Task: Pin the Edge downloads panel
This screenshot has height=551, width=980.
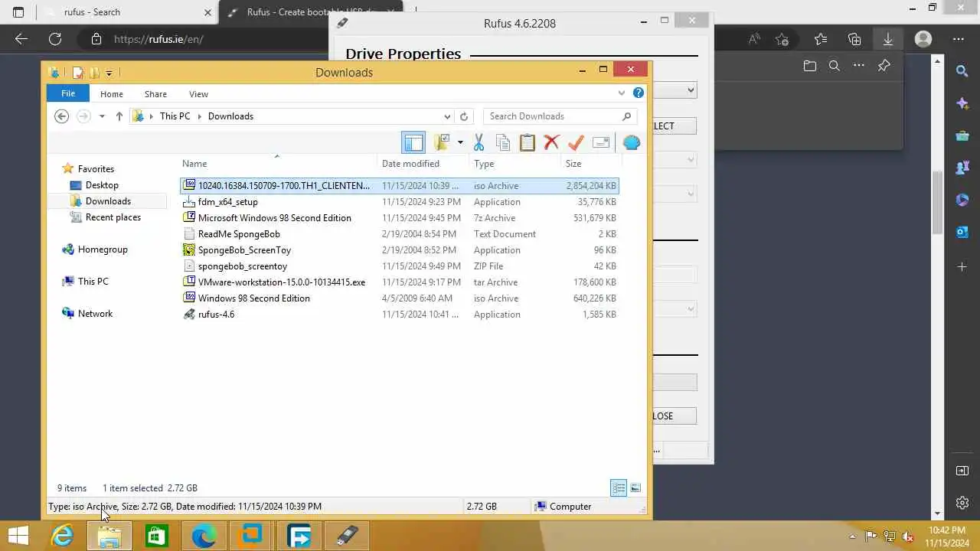Action: [x=884, y=66]
